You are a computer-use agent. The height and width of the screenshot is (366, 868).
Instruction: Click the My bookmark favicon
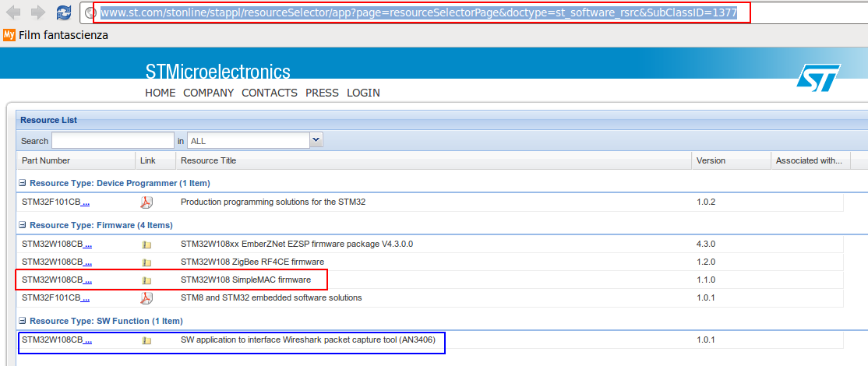(9, 35)
